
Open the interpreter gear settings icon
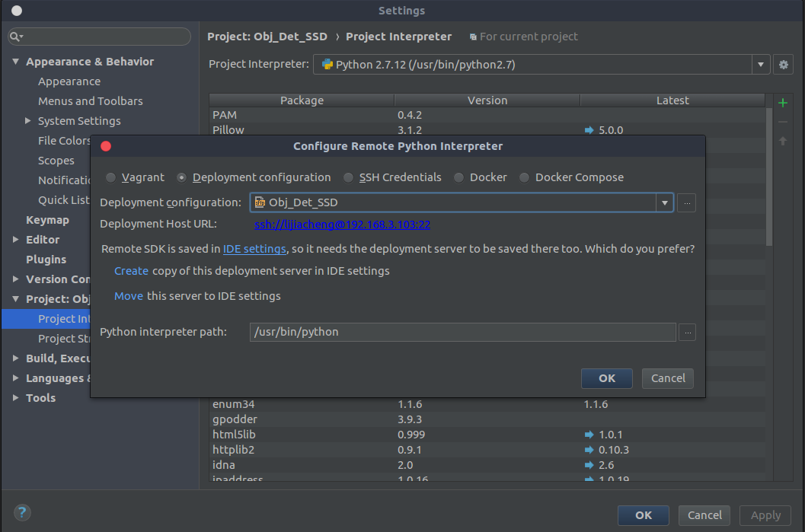click(x=783, y=65)
